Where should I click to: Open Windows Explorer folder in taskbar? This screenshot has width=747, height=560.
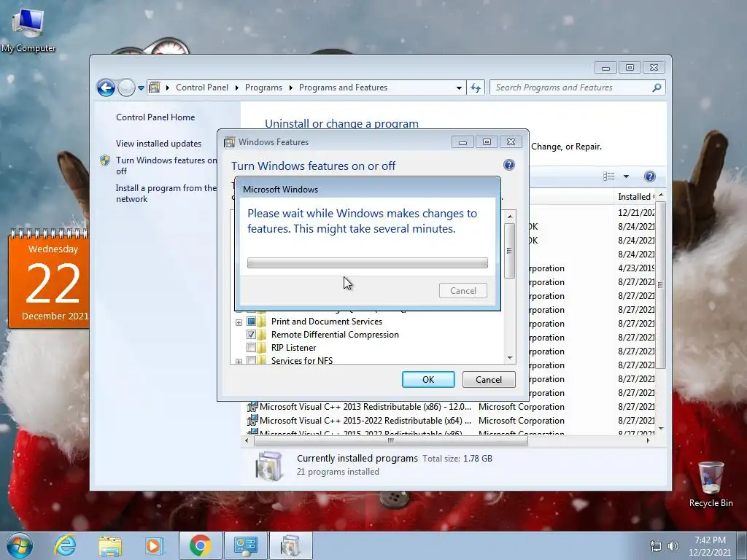pyautogui.click(x=110, y=545)
